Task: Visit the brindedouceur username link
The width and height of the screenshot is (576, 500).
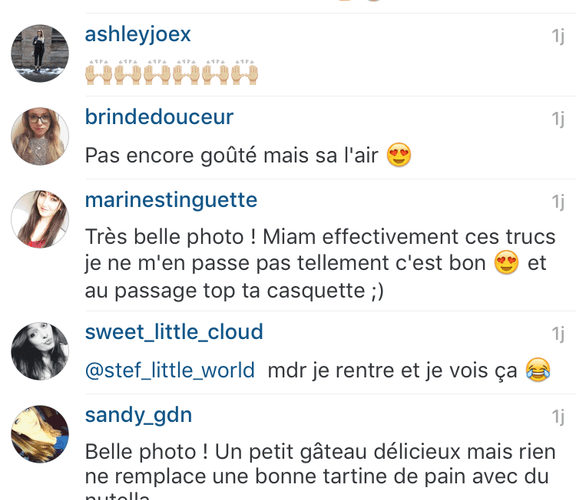Action: pos(159,117)
